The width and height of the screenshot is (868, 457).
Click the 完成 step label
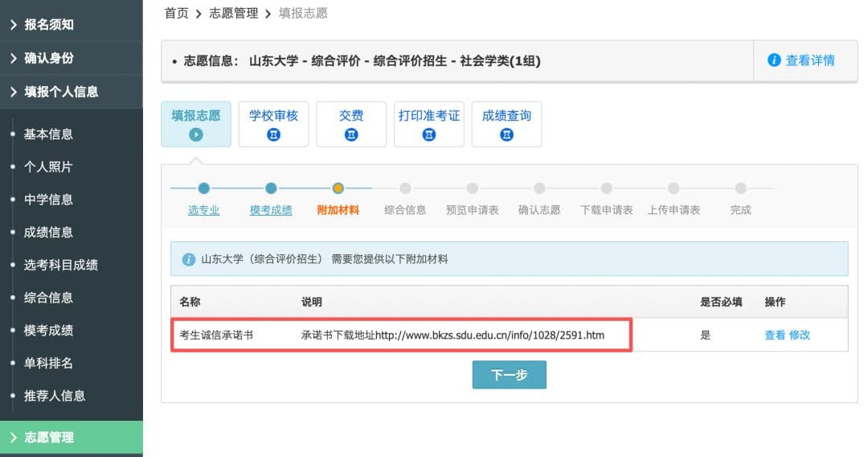pos(741,210)
